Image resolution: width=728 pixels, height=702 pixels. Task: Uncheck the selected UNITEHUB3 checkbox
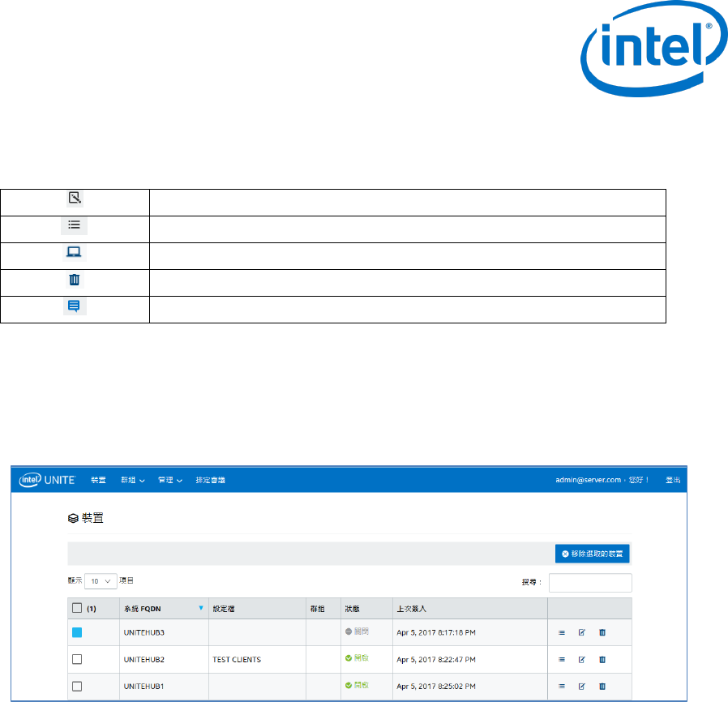(78, 633)
